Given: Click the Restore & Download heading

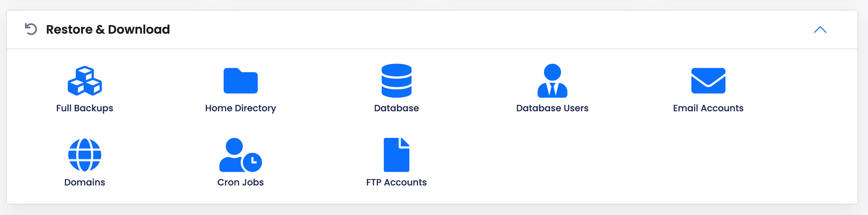Looking at the screenshot, I should point(108,30).
